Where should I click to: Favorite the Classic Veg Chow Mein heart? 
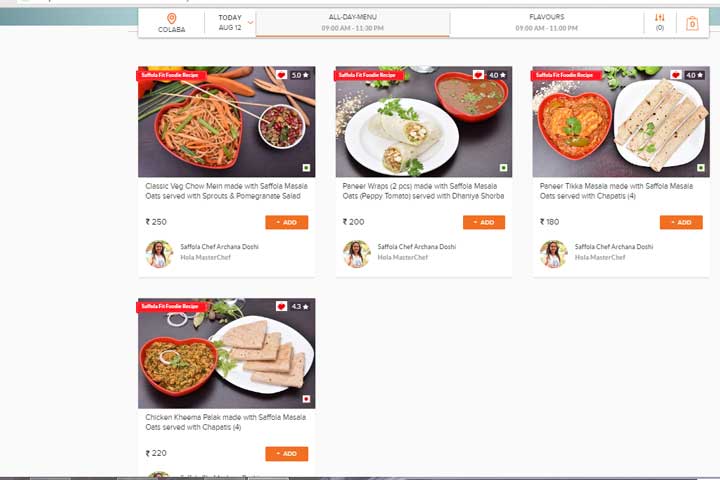(x=281, y=75)
